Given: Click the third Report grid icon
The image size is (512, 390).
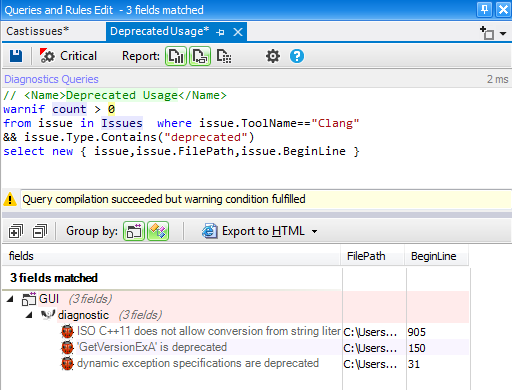Looking at the screenshot, I should pyautogui.click(x=224, y=56).
